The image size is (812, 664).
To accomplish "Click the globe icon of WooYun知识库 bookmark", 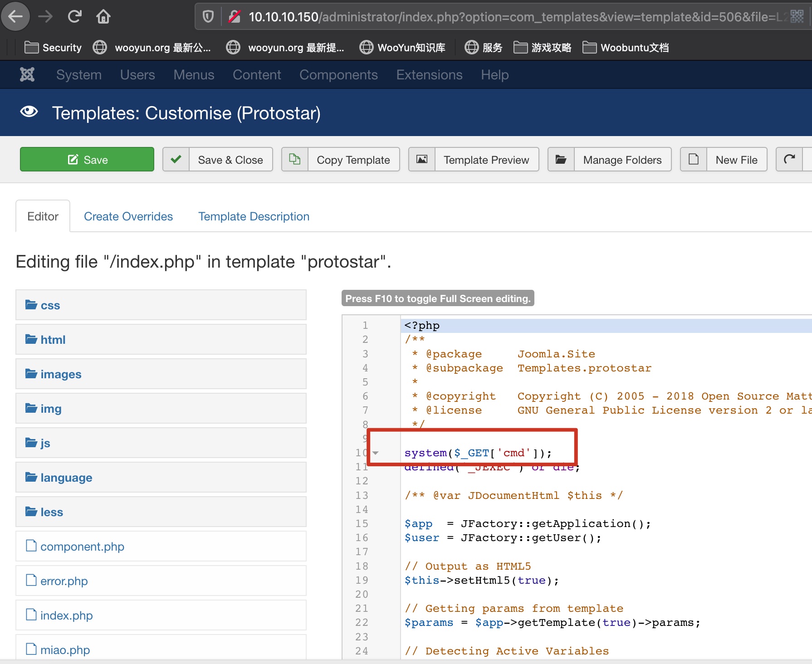I will tap(366, 47).
